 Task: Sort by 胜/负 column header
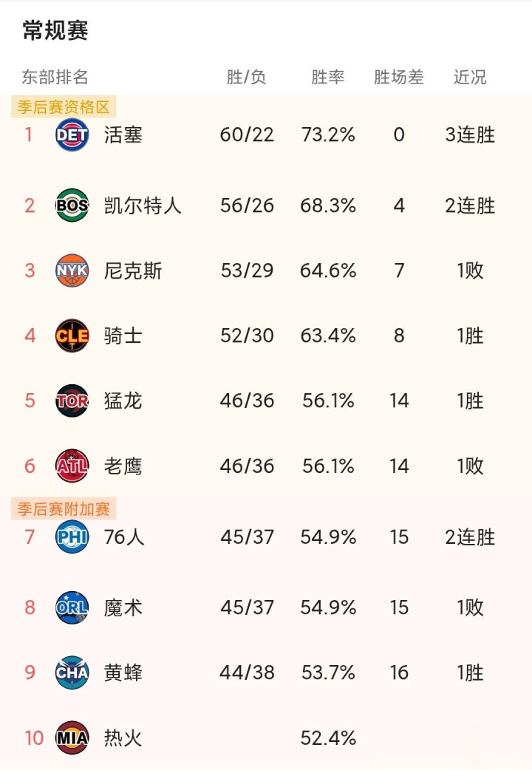[x=246, y=77]
